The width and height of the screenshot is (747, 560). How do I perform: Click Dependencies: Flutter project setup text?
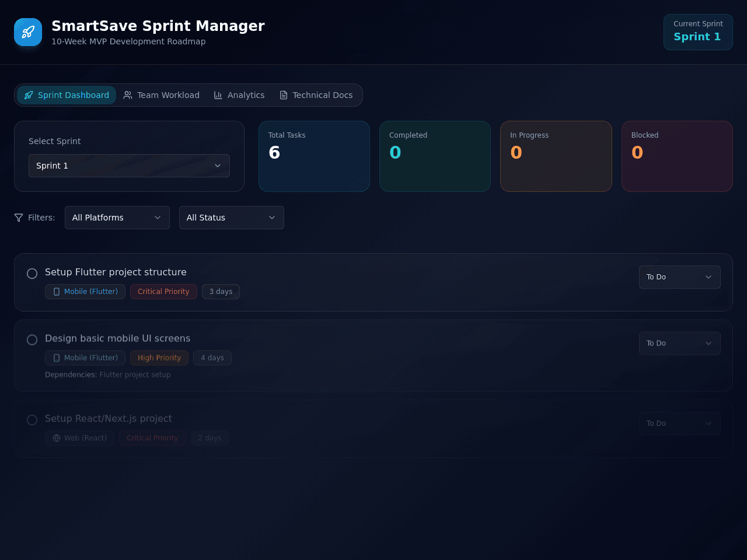(108, 375)
